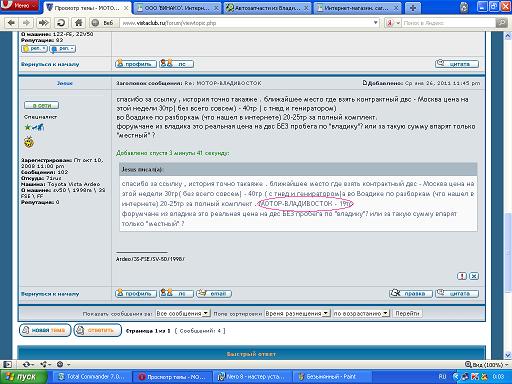Image resolution: width=512 pixels, height=384 pixels.
Task: Click into the Yandex search field
Action: click(x=448, y=23)
